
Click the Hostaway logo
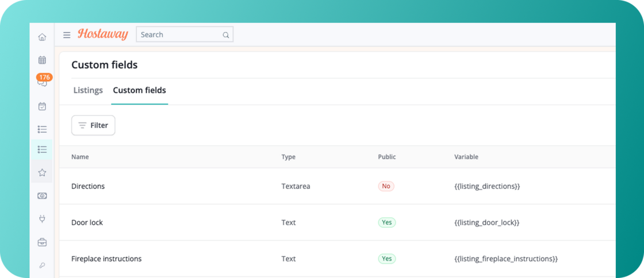click(103, 34)
